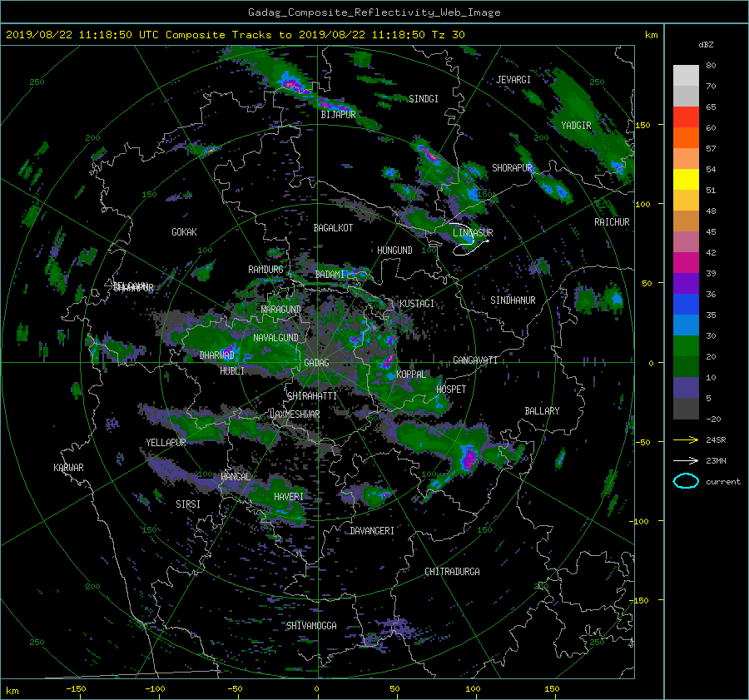Click the HUBLI city label
The height and width of the screenshot is (700, 749).
pos(232,370)
